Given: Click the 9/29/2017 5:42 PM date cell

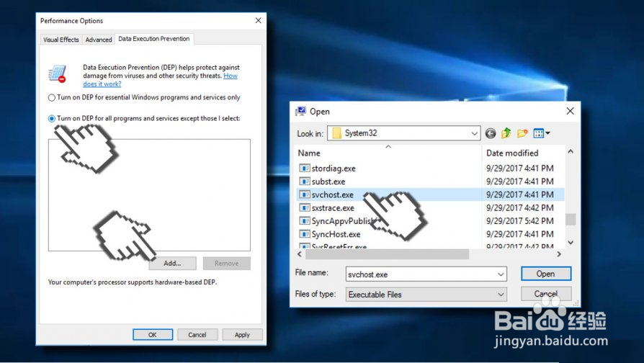Looking at the screenshot, I should tap(520, 221).
